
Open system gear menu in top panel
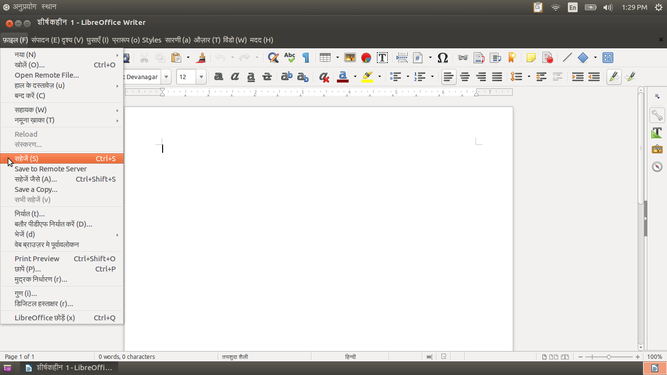658,7
